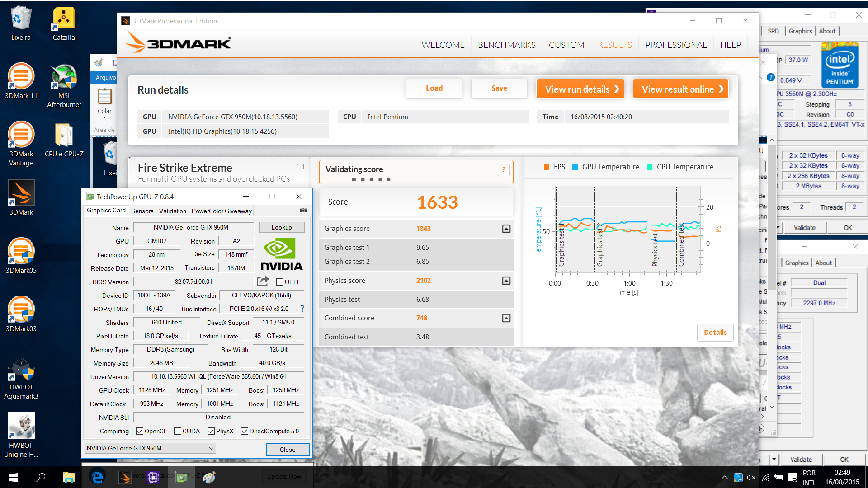Screen dimensions: 868x488
Task: Click the blue GPU Temperature legend swatch
Action: [575, 167]
